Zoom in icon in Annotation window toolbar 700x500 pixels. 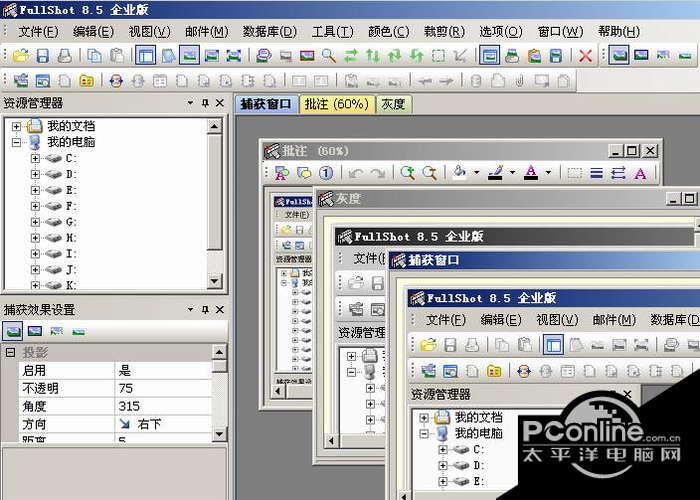pyautogui.click(x=407, y=173)
